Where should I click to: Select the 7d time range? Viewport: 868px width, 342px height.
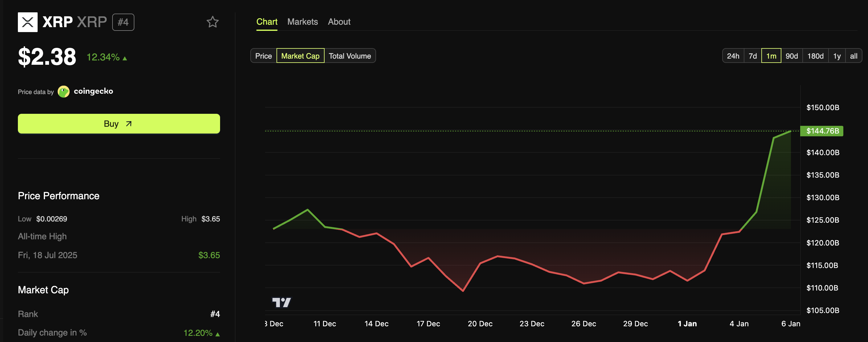pyautogui.click(x=752, y=56)
